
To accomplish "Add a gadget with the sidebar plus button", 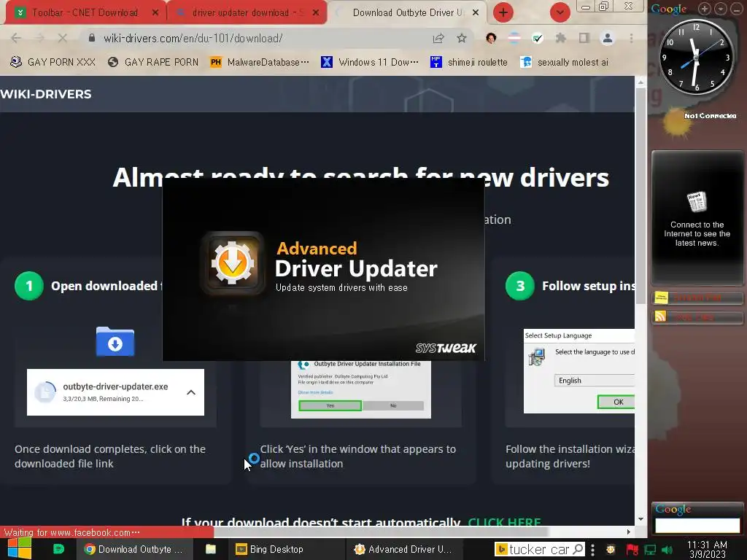I will click(704, 8).
